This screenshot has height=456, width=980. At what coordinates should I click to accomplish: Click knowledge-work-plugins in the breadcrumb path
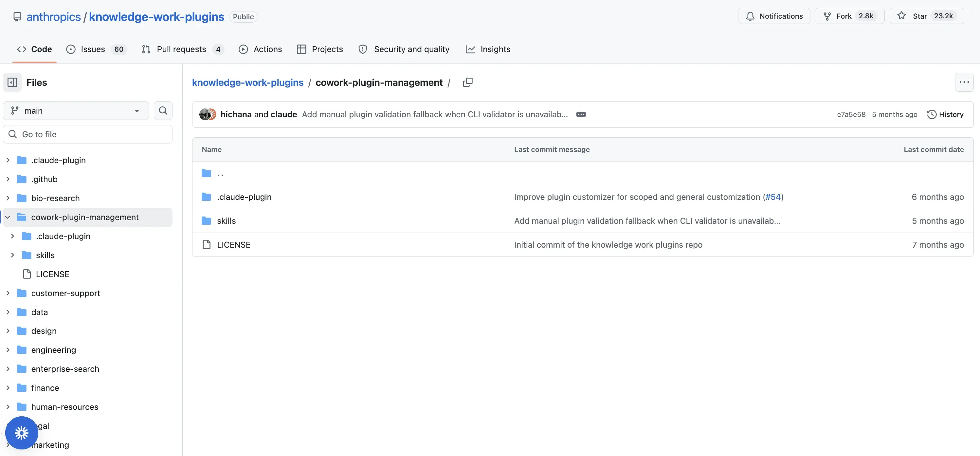pyautogui.click(x=248, y=83)
